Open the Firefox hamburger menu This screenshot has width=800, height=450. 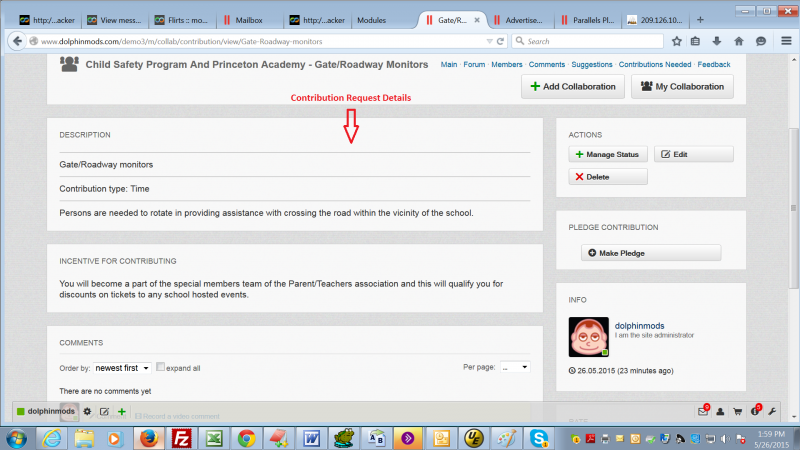coord(786,41)
